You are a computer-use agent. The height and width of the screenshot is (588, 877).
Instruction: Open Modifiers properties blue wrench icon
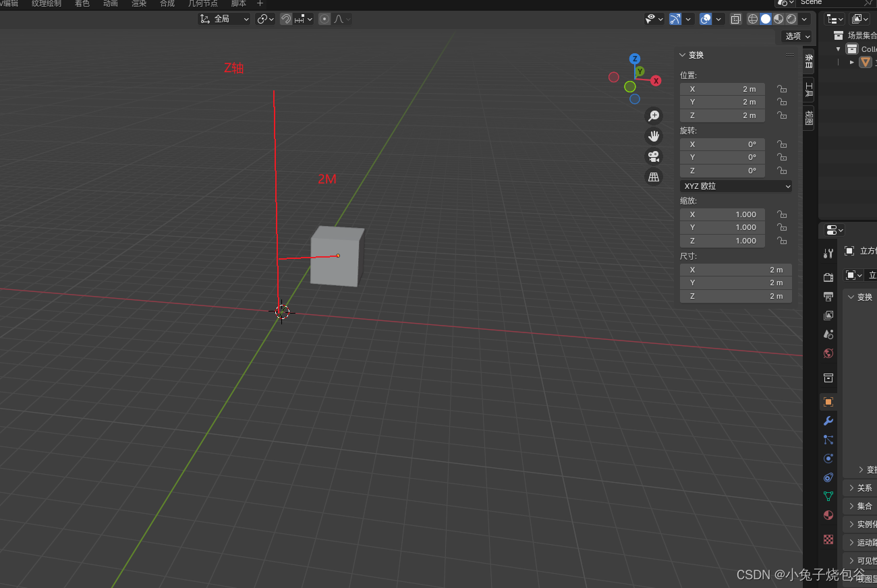point(828,420)
